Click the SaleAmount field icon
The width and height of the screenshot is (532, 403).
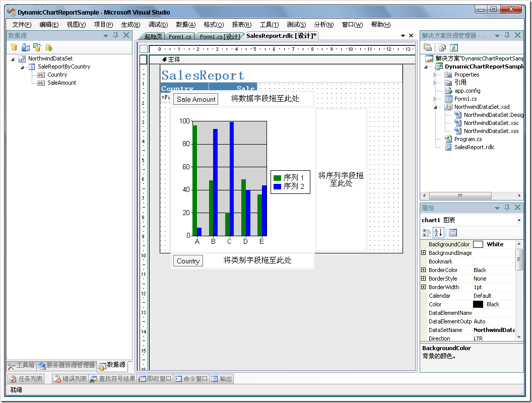tap(41, 83)
